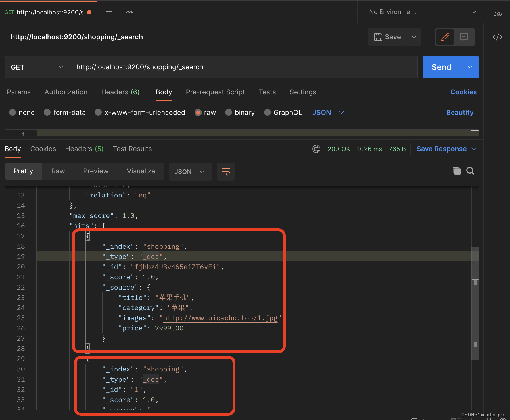Screen dimensions: 510x420
Task: Open the environment quick look icon
Action: 497,12
